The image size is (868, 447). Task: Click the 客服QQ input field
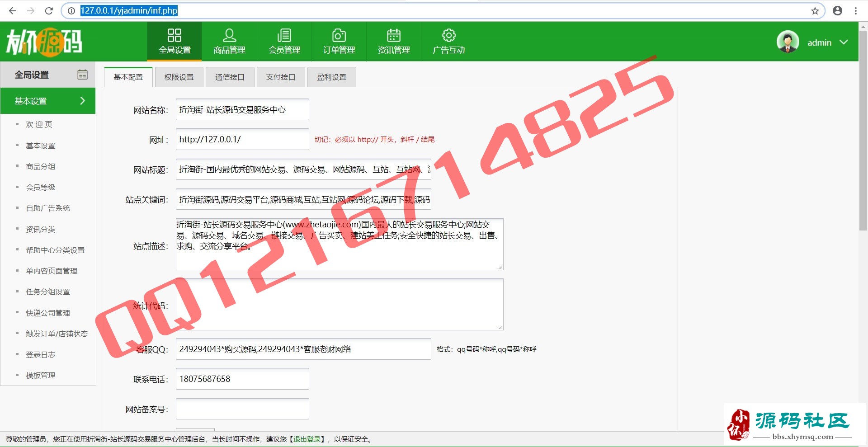point(303,349)
